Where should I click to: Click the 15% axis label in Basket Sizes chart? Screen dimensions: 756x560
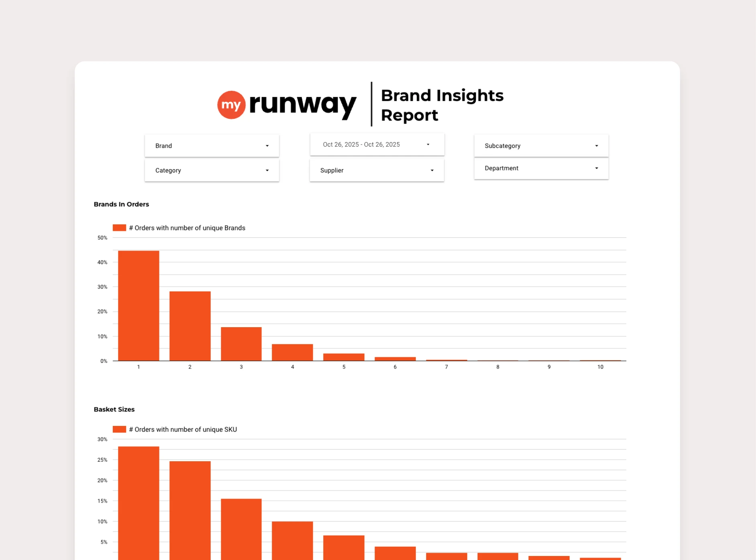coord(102,501)
